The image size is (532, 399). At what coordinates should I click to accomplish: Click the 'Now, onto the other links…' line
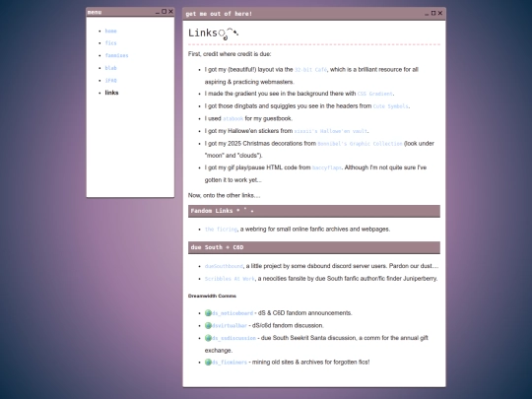pyautogui.click(x=225, y=196)
